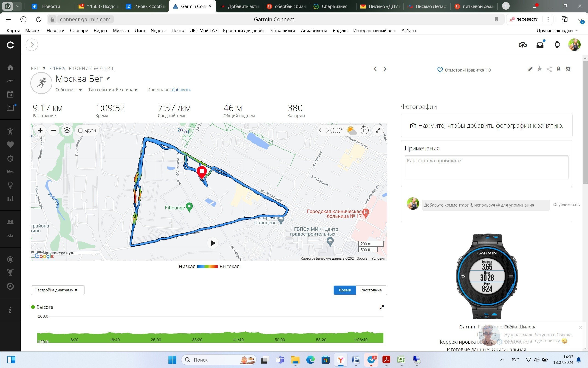Click Опубликовать to post the comment

click(x=566, y=205)
